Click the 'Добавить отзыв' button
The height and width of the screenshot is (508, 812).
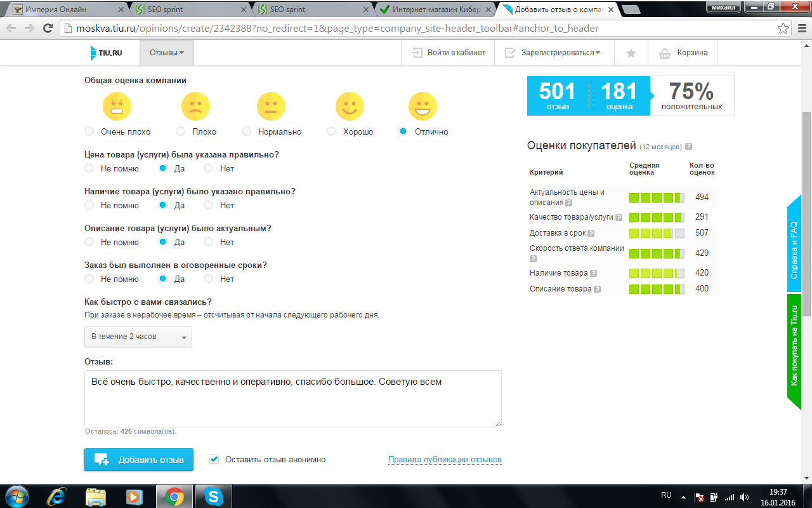139,460
